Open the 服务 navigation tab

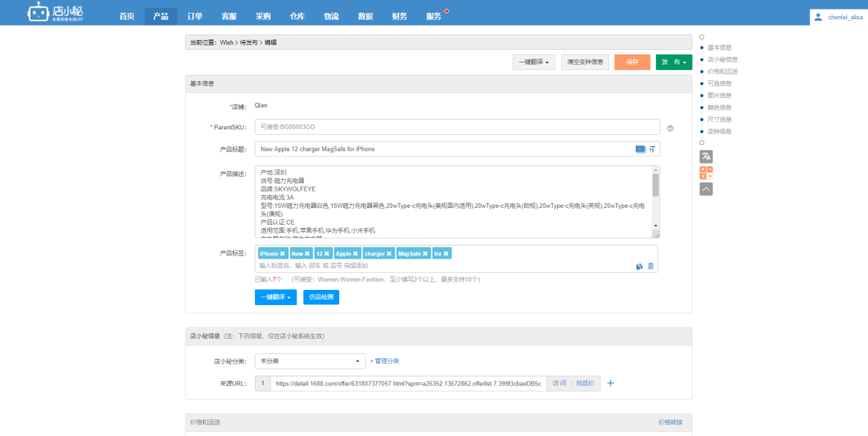point(434,17)
